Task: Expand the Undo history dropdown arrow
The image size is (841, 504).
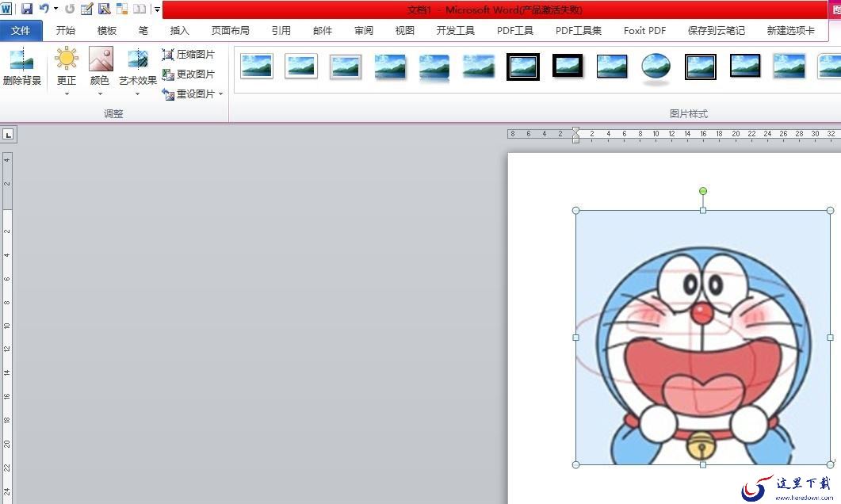Action: click(x=55, y=9)
